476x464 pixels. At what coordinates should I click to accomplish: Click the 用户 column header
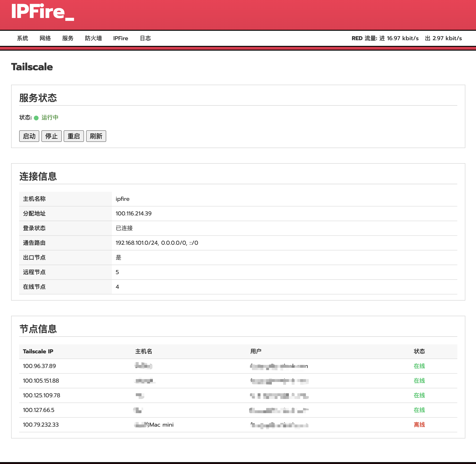click(256, 351)
